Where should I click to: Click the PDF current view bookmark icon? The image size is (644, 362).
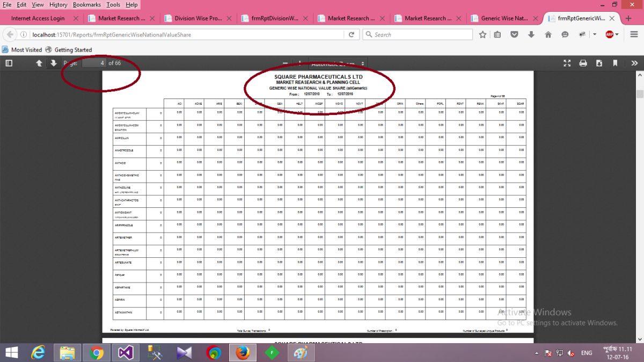(616, 63)
